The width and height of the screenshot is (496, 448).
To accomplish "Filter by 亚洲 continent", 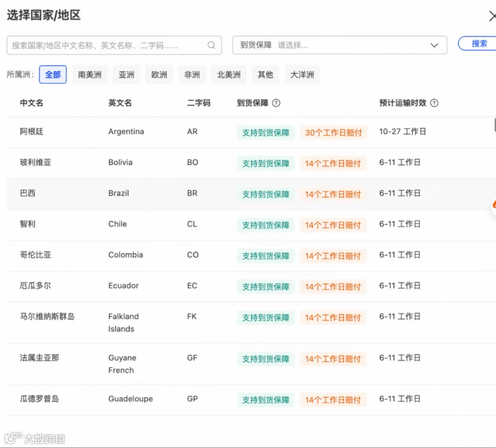I will coord(127,75).
